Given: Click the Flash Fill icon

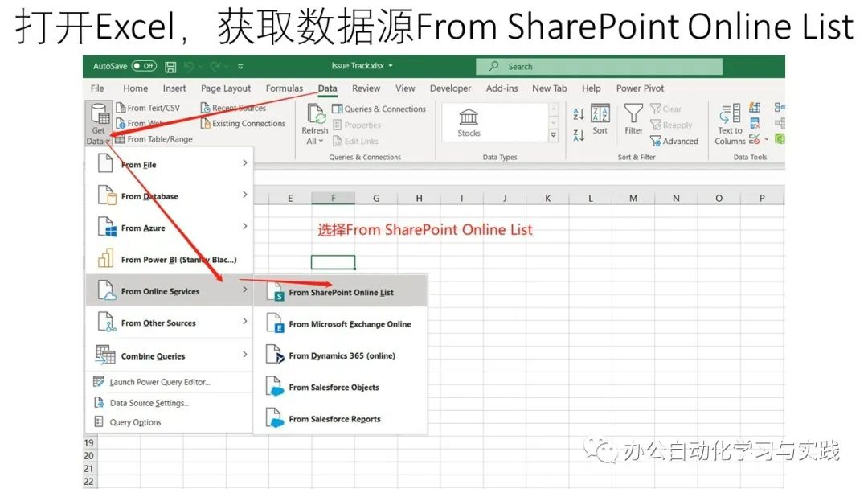Looking at the screenshot, I should pyautogui.click(x=755, y=108).
